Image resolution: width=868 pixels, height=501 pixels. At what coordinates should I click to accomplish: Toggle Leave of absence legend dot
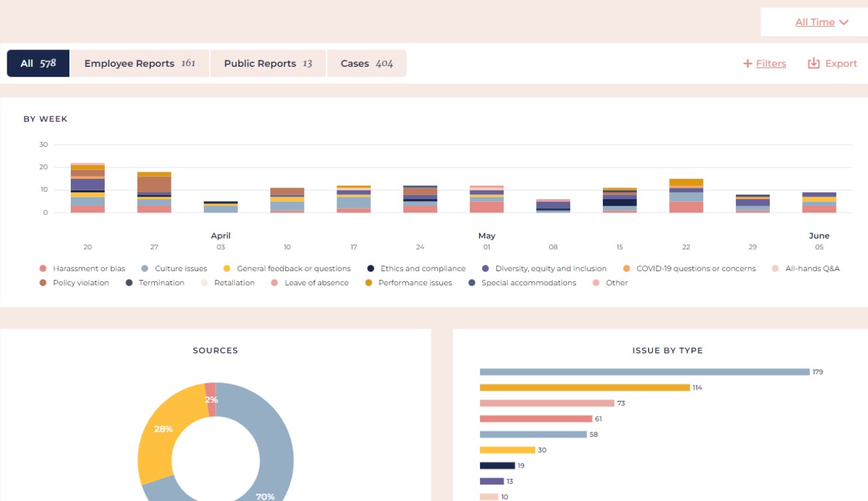click(274, 283)
